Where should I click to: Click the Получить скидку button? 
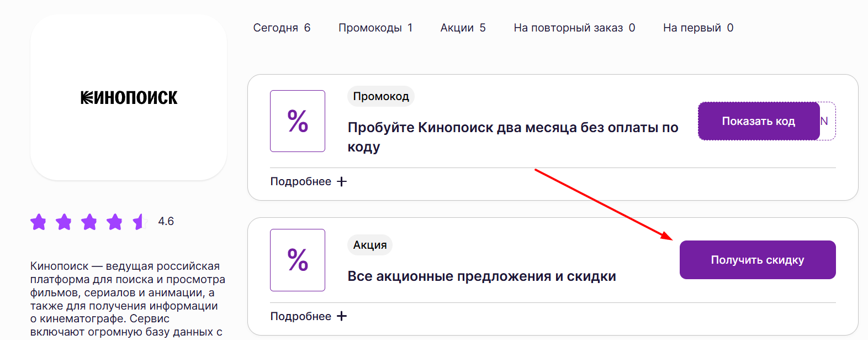[x=757, y=260]
